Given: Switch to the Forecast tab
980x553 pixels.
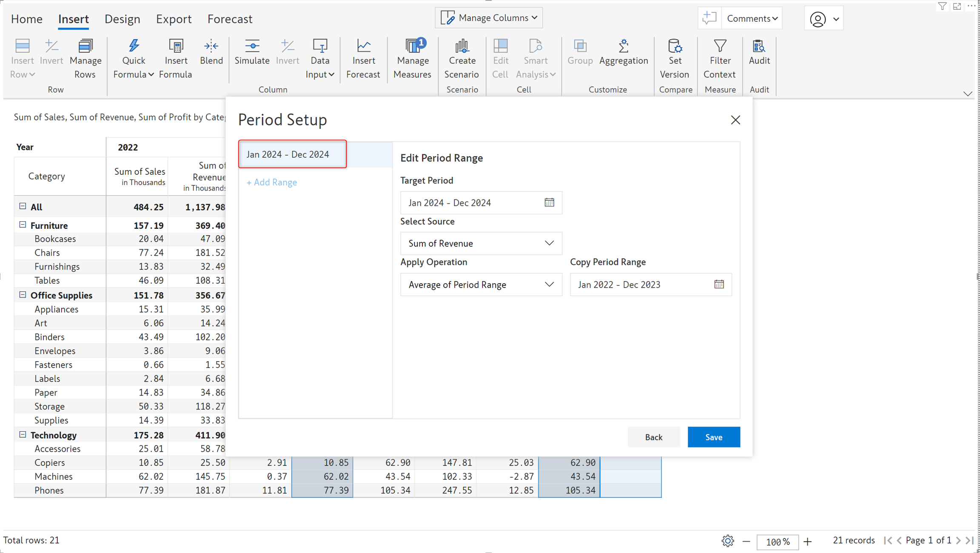Looking at the screenshot, I should pos(230,19).
